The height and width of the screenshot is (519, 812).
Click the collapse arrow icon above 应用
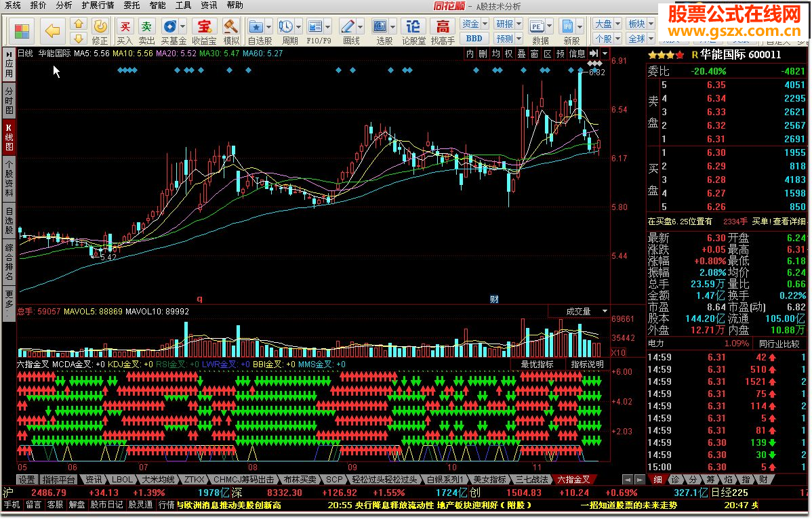pos(9,54)
